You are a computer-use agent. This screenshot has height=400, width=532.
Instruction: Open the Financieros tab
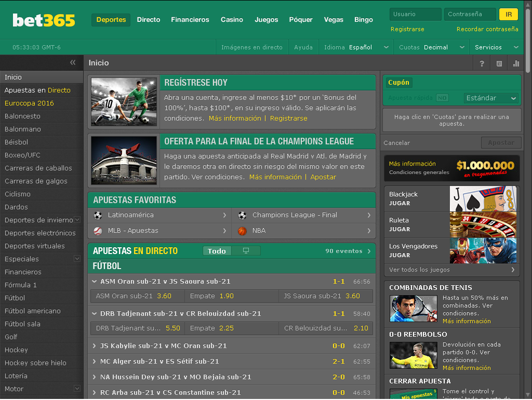pyautogui.click(x=190, y=20)
